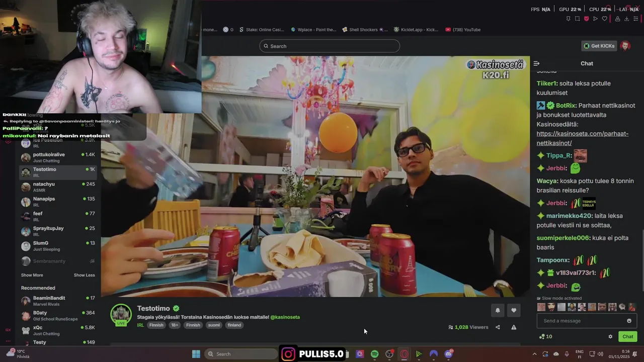Open recommended channel B0aty

click(58, 316)
